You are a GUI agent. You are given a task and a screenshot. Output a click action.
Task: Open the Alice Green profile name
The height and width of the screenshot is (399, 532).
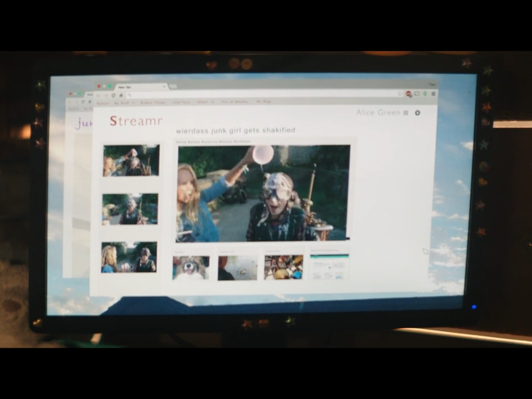(x=378, y=113)
